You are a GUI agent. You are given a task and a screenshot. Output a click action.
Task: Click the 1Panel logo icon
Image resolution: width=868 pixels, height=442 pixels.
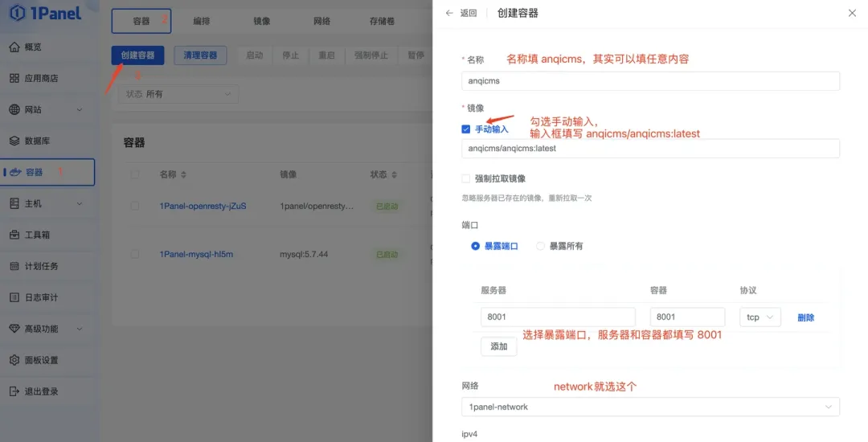click(x=18, y=13)
